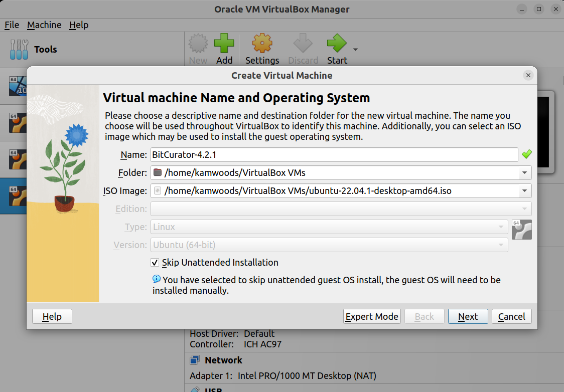Open the File menu
The image size is (564, 392).
point(12,25)
